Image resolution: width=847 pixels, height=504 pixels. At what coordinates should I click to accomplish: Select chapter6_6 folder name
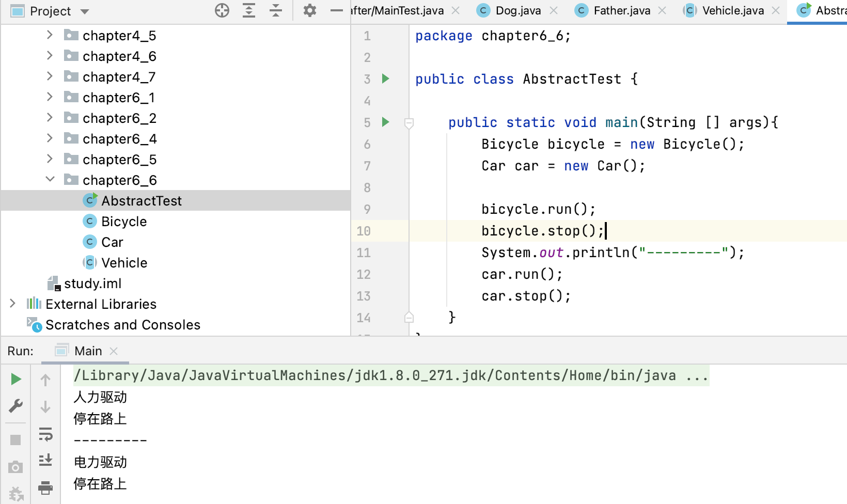[120, 180]
